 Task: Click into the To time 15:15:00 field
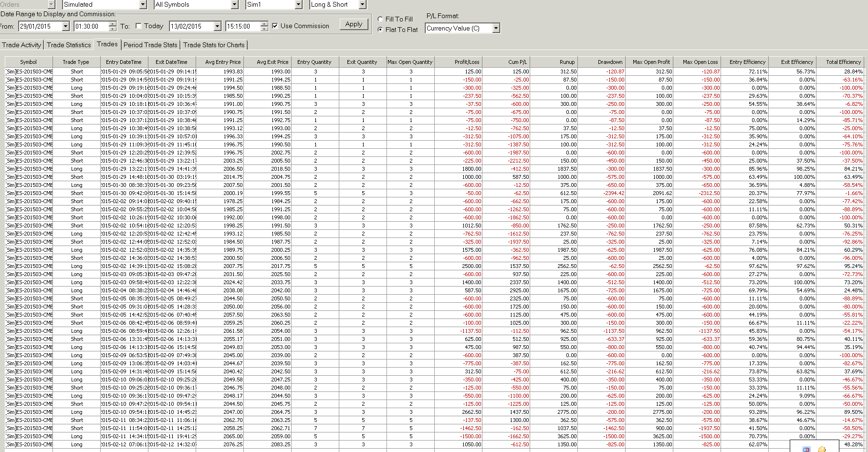click(243, 27)
